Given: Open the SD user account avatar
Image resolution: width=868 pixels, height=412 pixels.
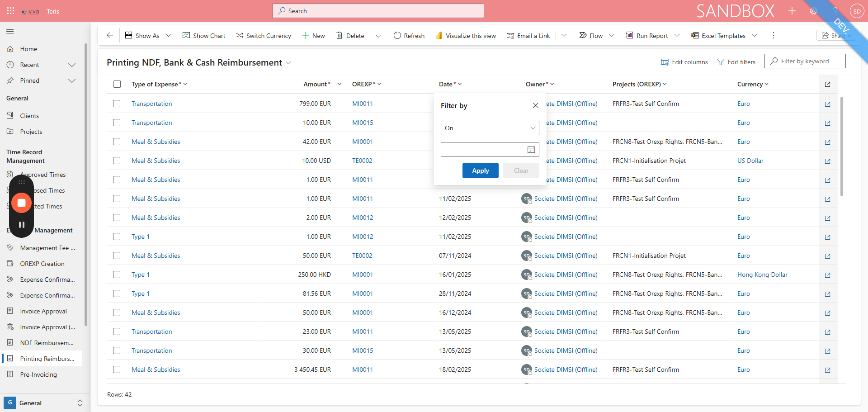Looking at the screenshot, I should [857, 11].
